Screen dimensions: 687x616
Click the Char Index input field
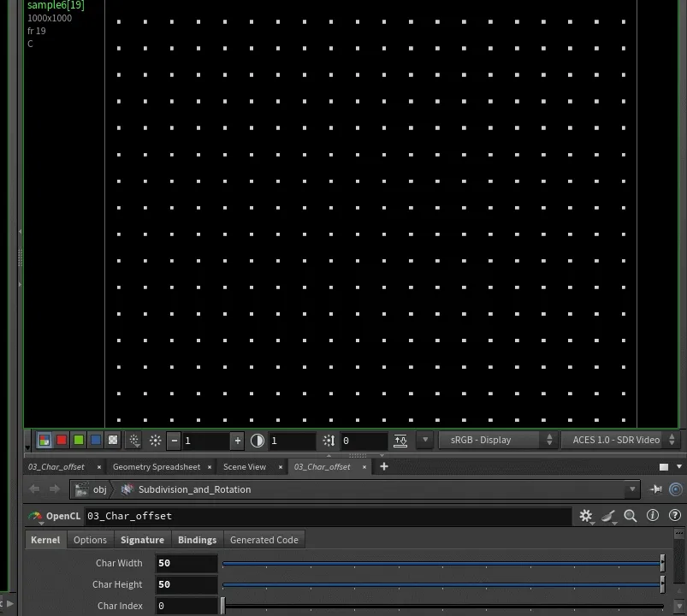click(x=186, y=605)
